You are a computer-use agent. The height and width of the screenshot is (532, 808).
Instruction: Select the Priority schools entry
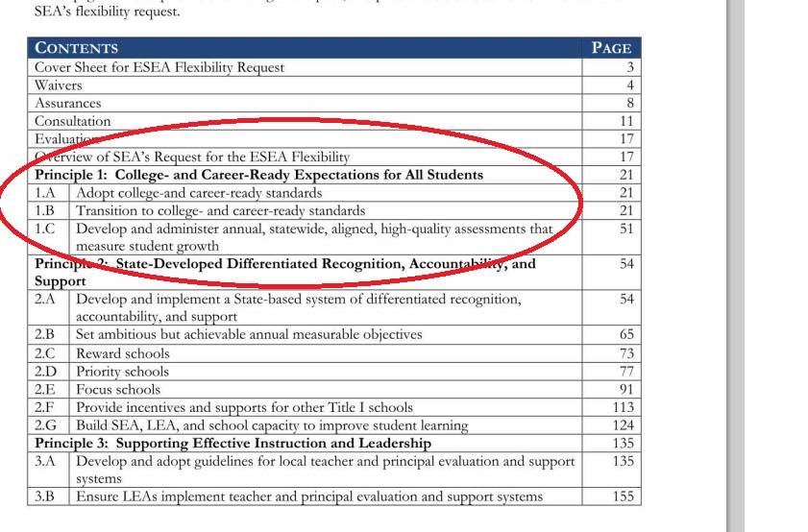coord(122,372)
